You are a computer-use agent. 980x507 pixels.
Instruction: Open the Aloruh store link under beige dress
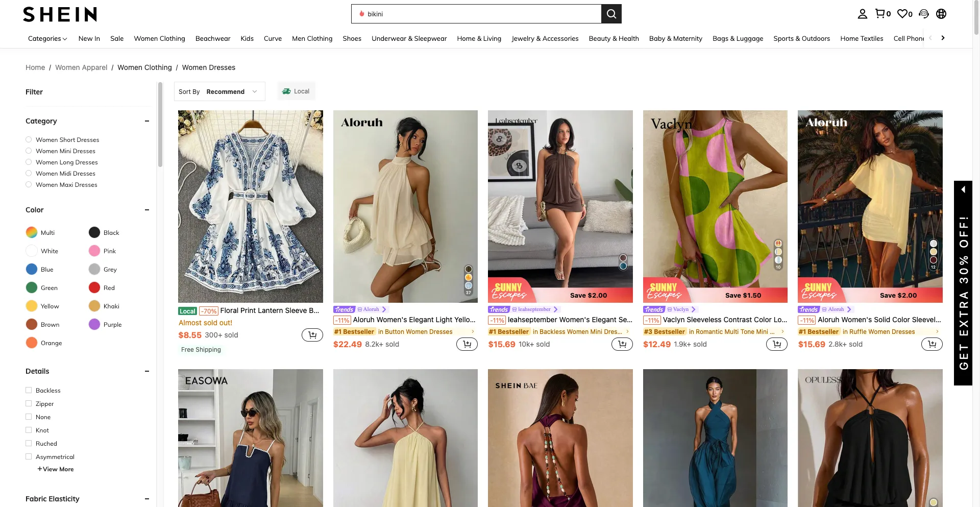point(372,309)
